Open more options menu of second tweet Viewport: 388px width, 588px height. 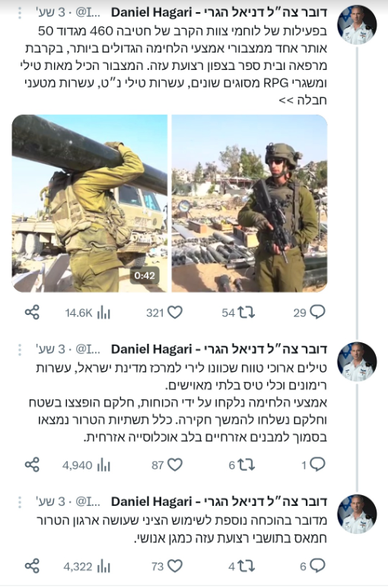20,349
